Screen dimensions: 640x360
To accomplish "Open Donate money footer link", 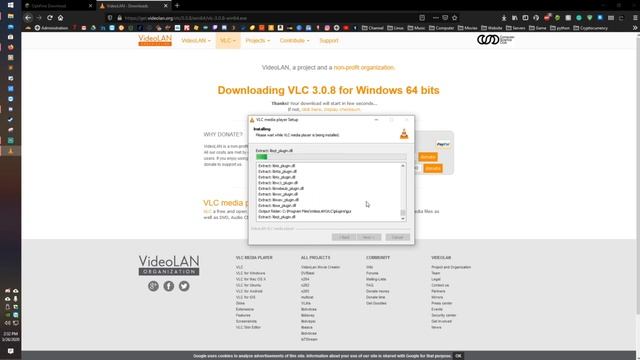I will pyautogui.click(x=378, y=291).
